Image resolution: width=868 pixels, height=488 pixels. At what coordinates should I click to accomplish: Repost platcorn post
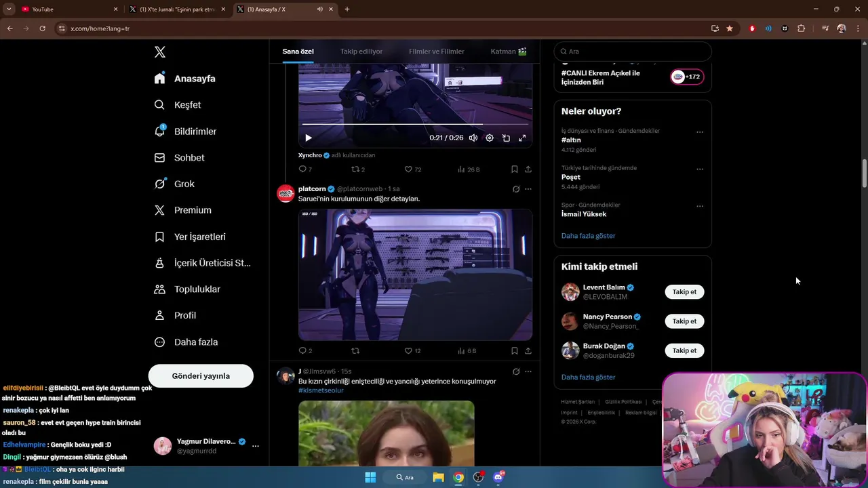point(355,351)
